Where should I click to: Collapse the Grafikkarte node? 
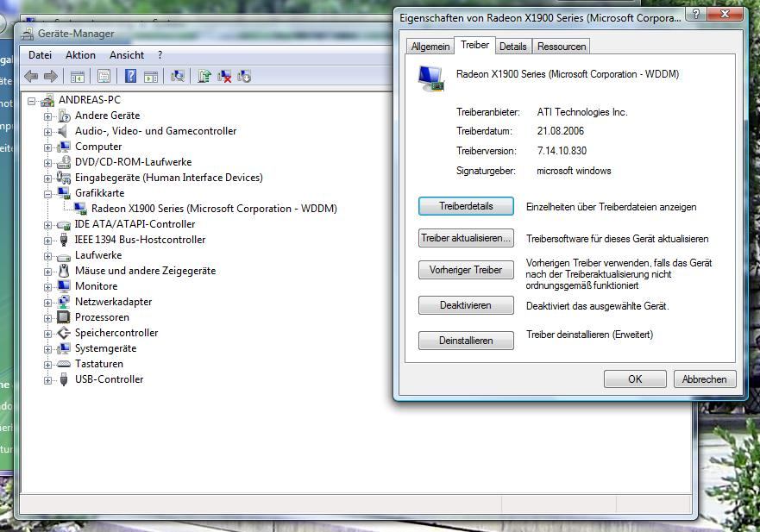click(x=47, y=194)
